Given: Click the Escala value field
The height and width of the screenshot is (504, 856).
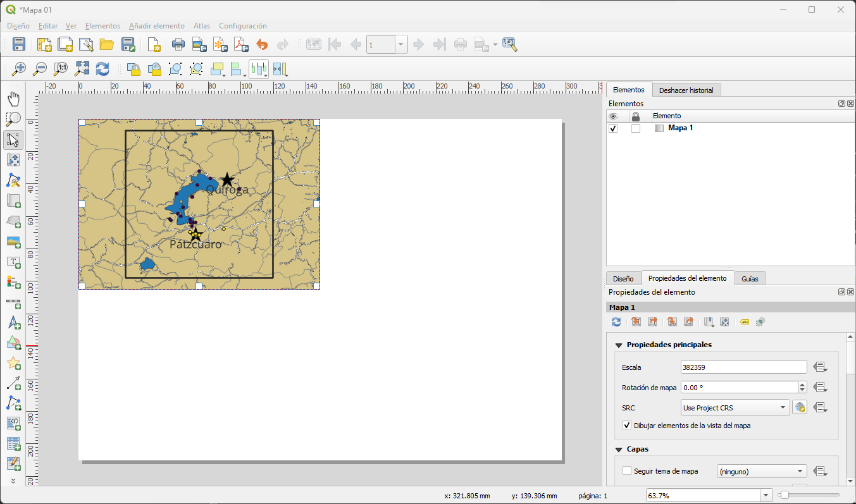Looking at the screenshot, I should coord(743,367).
